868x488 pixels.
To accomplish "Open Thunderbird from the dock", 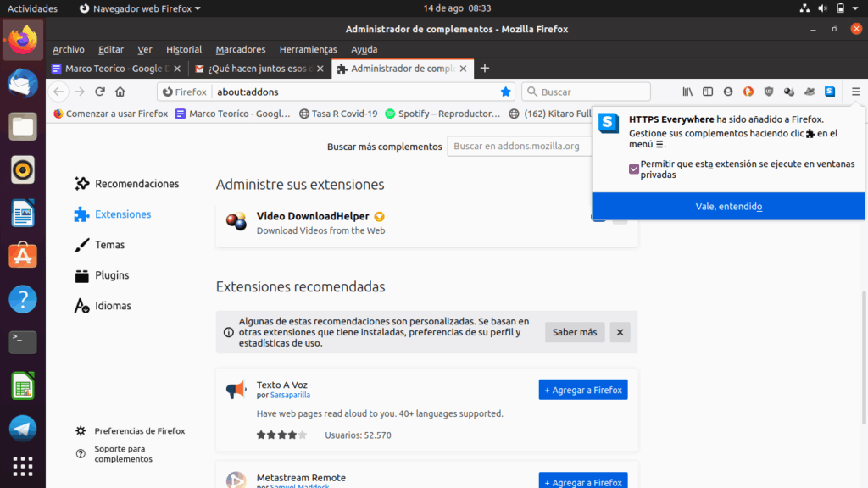I will click(x=23, y=84).
